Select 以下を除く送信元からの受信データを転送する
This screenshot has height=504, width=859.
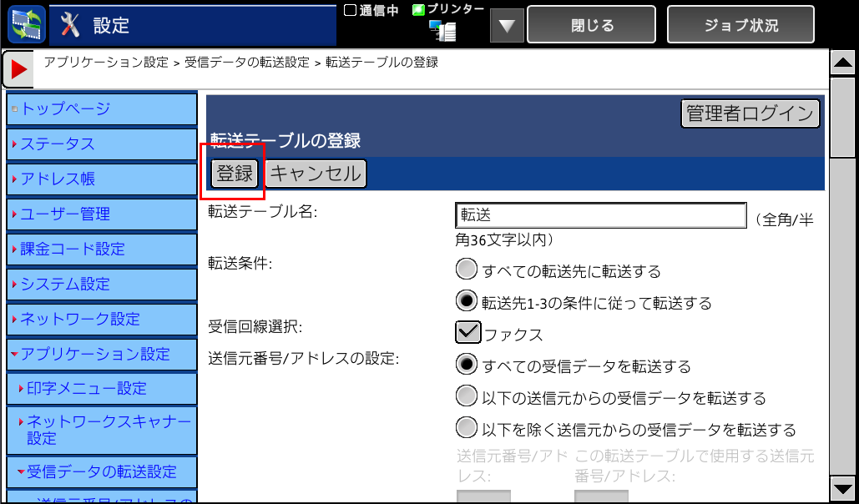(x=467, y=429)
